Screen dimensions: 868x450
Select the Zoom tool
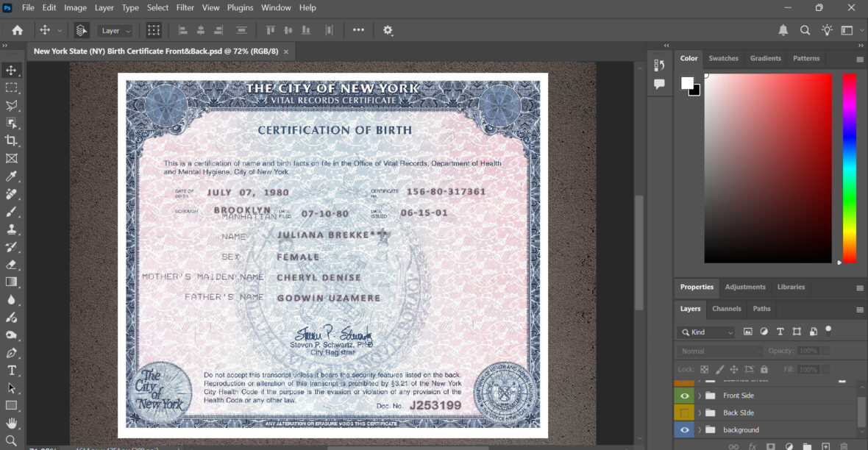coord(11,440)
